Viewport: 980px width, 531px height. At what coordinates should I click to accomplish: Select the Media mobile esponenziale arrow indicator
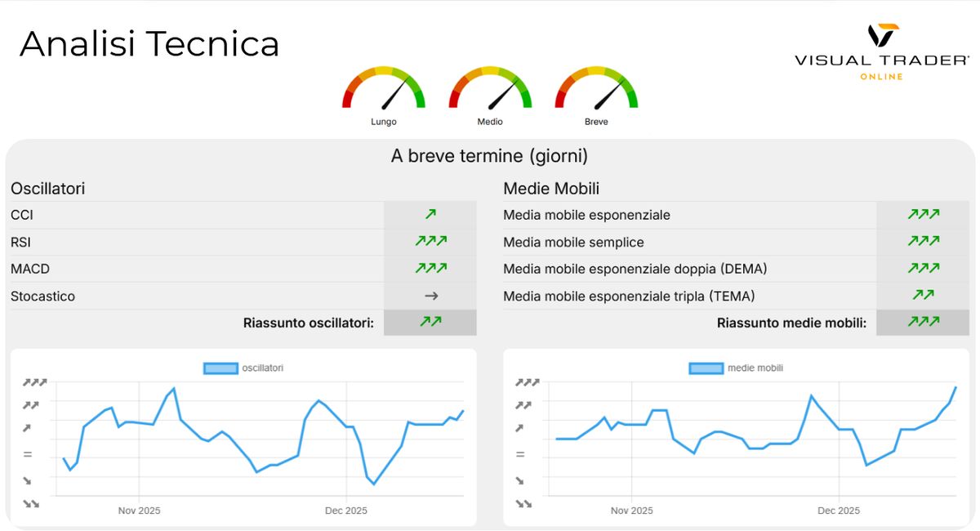[x=923, y=214]
